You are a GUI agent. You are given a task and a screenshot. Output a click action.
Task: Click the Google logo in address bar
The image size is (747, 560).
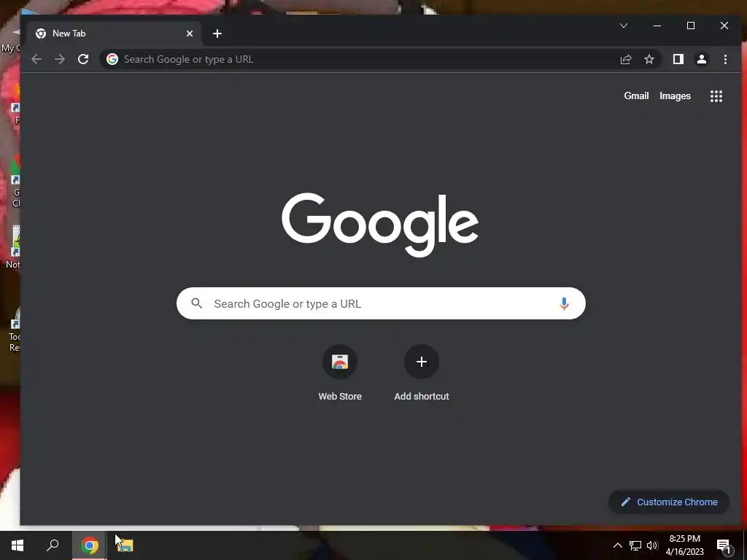click(112, 59)
